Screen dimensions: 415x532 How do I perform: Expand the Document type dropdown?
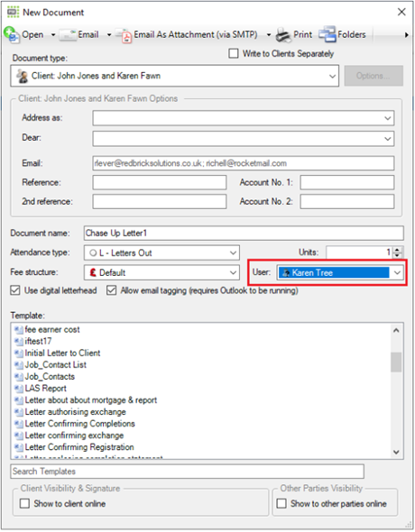point(332,76)
